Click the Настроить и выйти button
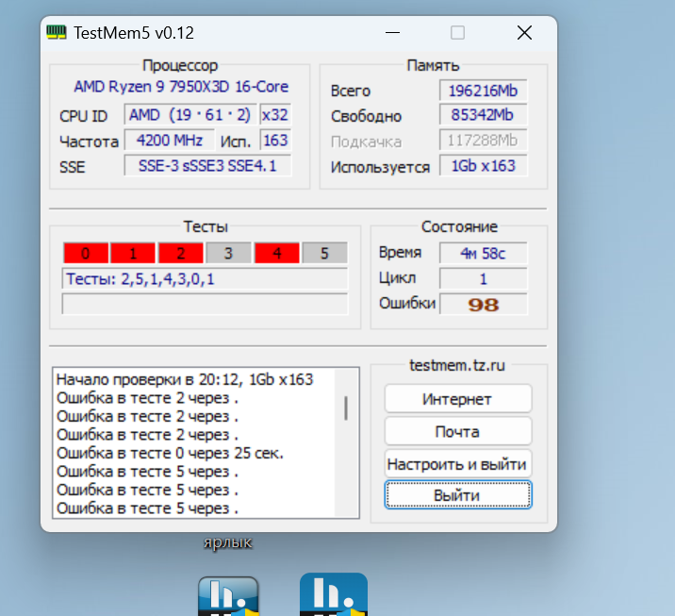 pos(457,464)
